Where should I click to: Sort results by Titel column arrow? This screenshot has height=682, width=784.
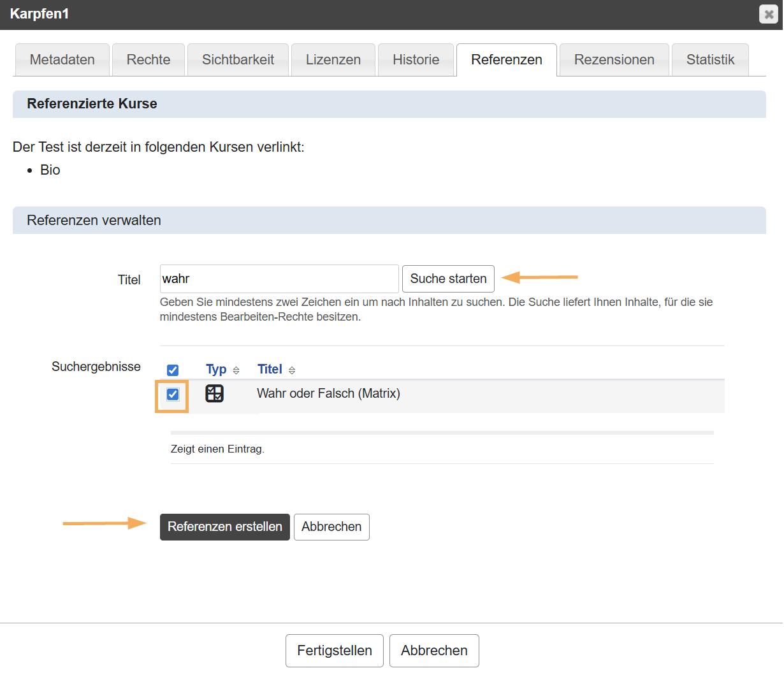(292, 370)
